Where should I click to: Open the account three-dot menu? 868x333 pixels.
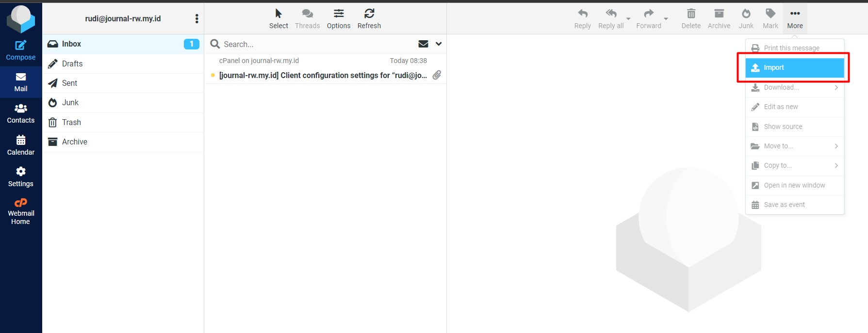pos(197,18)
